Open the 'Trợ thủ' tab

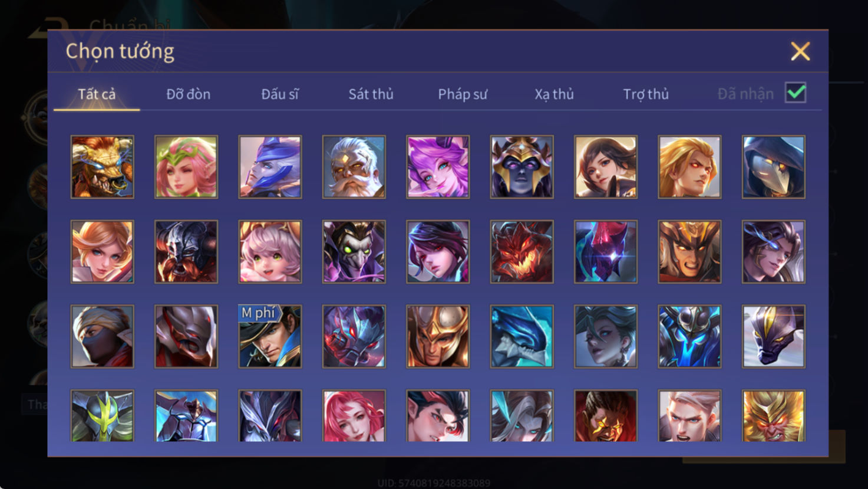click(646, 94)
